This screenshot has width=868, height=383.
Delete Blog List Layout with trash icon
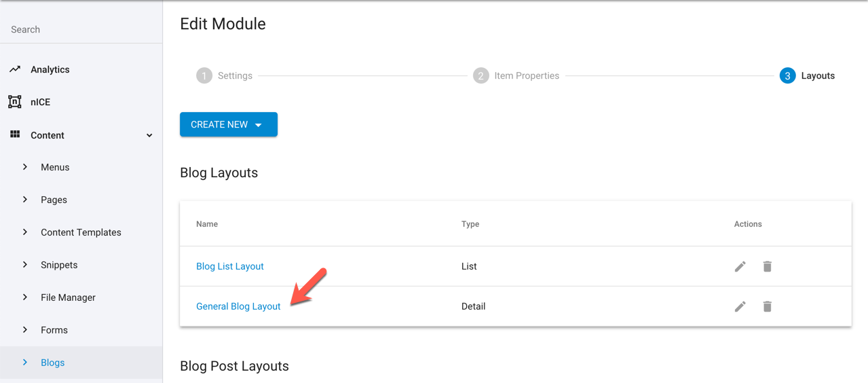pyautogui.click(x=767, y=266)
